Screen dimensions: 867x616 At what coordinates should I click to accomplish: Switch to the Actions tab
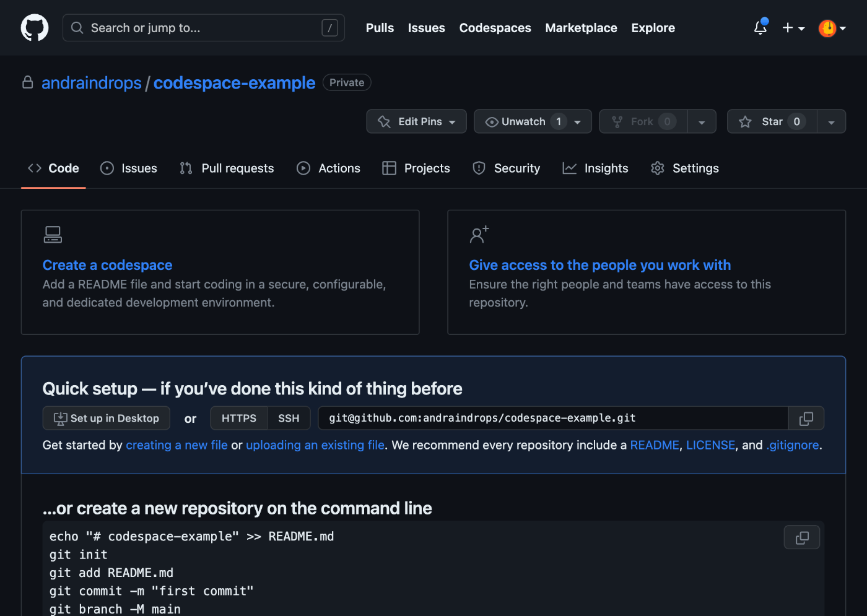[328, 168]
